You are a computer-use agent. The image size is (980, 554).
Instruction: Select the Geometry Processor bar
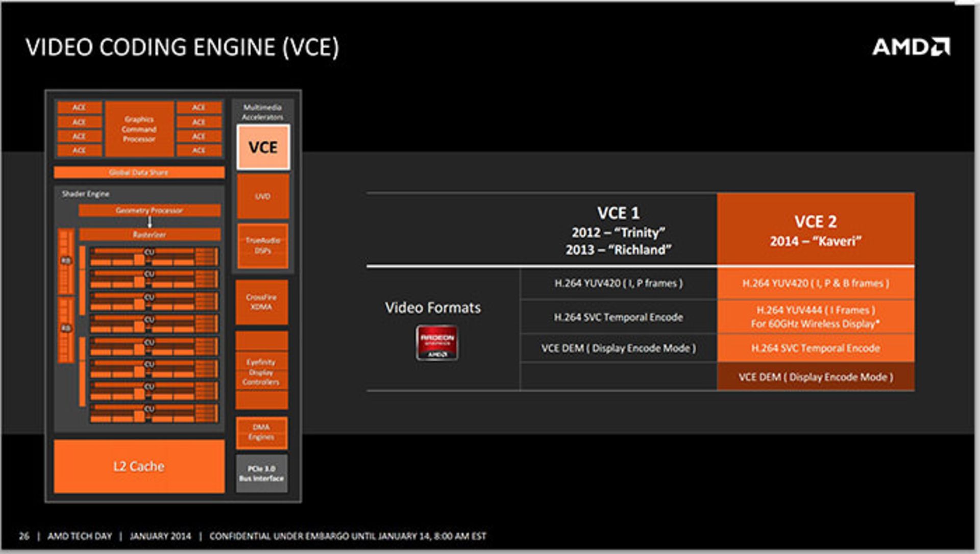click(149, 210)
